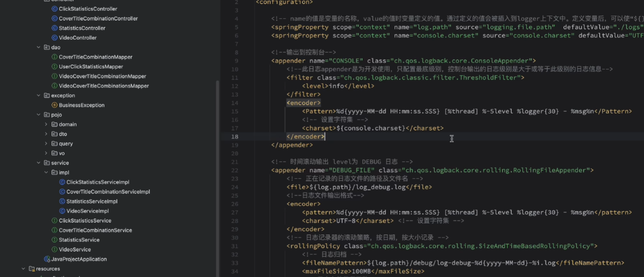
Task: Click the dao package folder icon
Action: tap(47, 47)
